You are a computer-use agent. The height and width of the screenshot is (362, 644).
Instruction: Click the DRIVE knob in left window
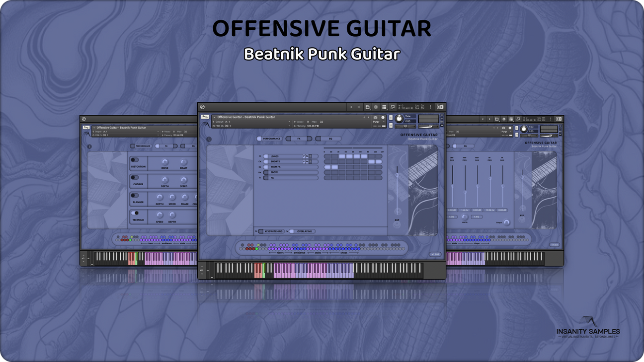click(165, 162)
